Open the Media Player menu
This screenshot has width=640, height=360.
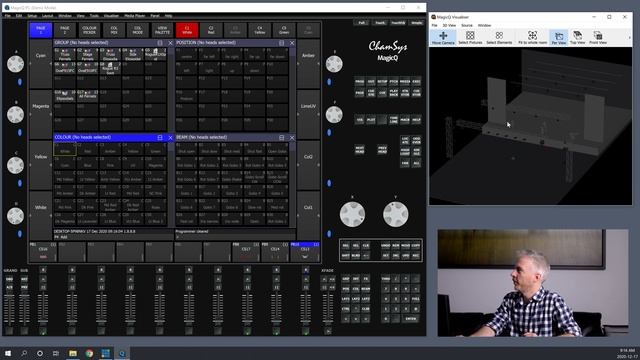pyautogui.click(x=135, y=16)
